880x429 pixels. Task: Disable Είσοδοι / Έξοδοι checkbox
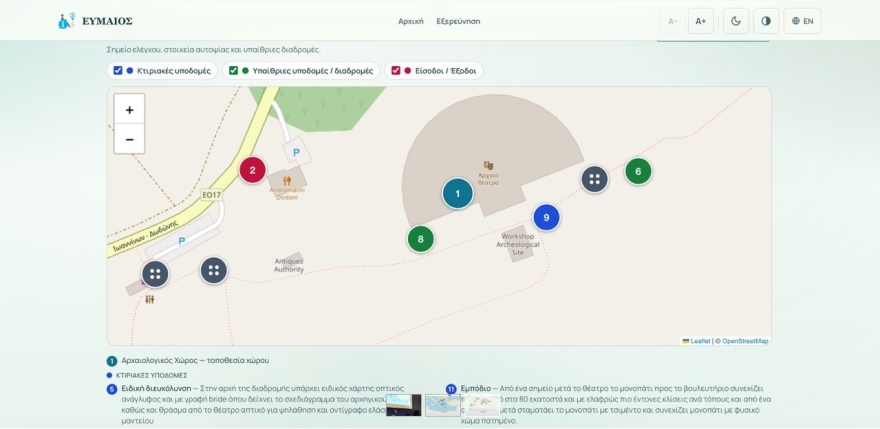[x=396, y=71]
